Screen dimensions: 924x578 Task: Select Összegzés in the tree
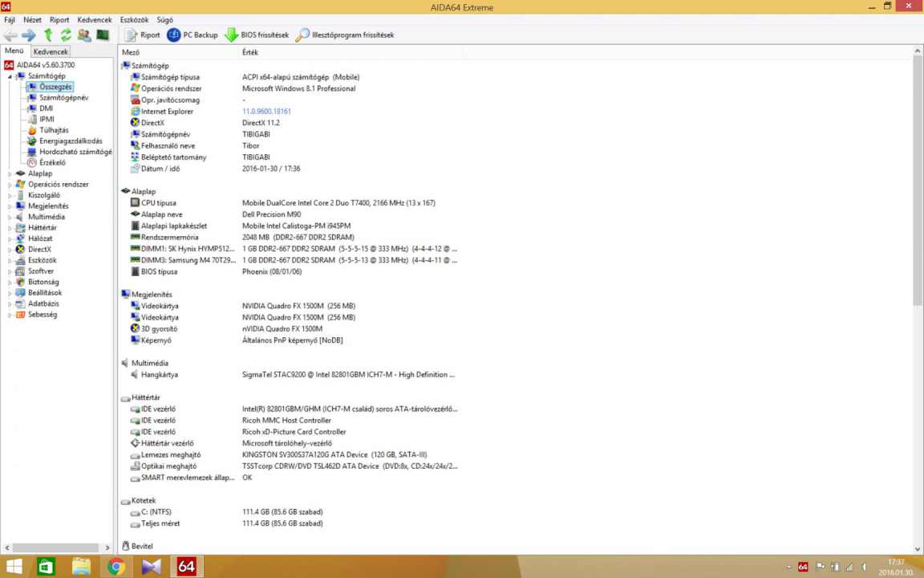pos(55,87)
